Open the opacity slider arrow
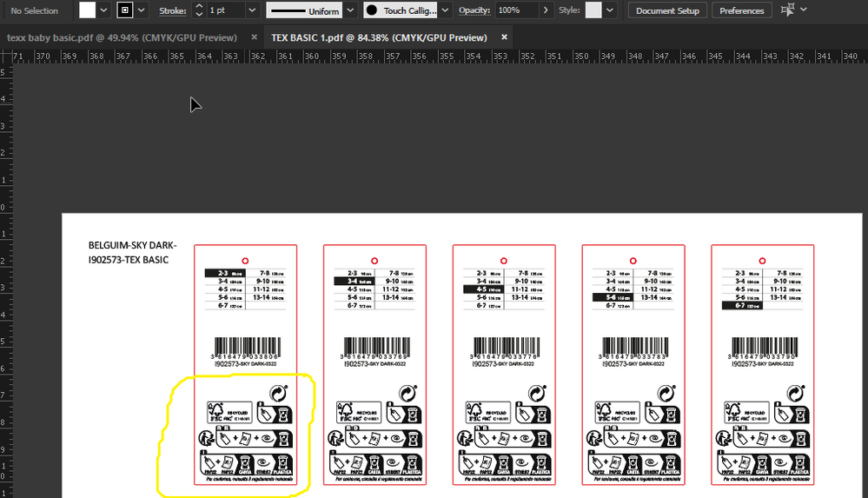Viewport: 868px width, 498px height. [546, 10]
